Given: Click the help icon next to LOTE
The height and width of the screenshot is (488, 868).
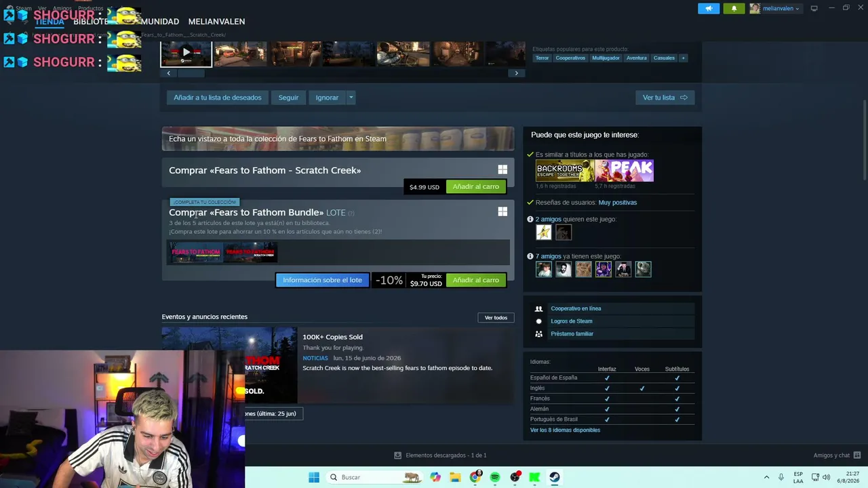Looking at the screenshot, I should pyautogui.click(x=351, y=213).
